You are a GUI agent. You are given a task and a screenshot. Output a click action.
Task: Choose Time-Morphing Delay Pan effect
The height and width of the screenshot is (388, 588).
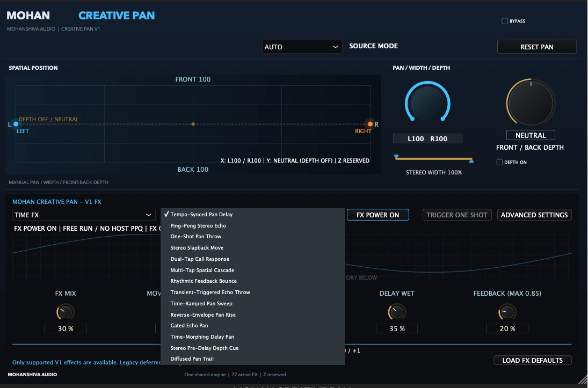tap(252, 337)
